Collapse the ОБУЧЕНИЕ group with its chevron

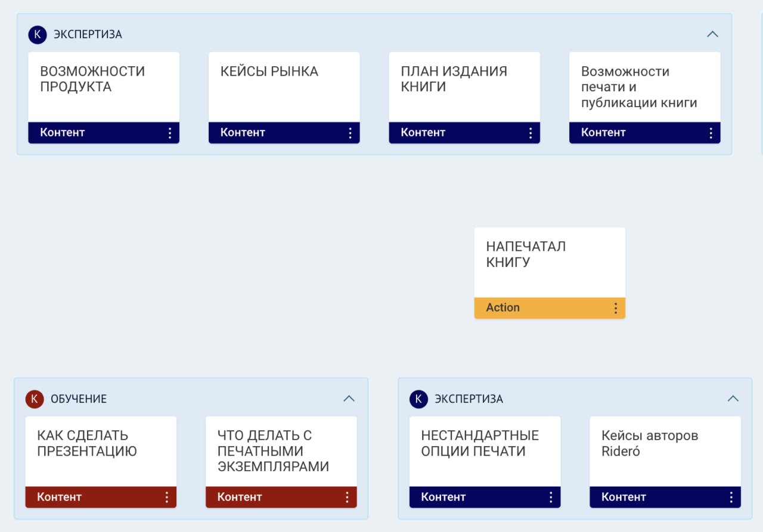(x=349, y=399)
